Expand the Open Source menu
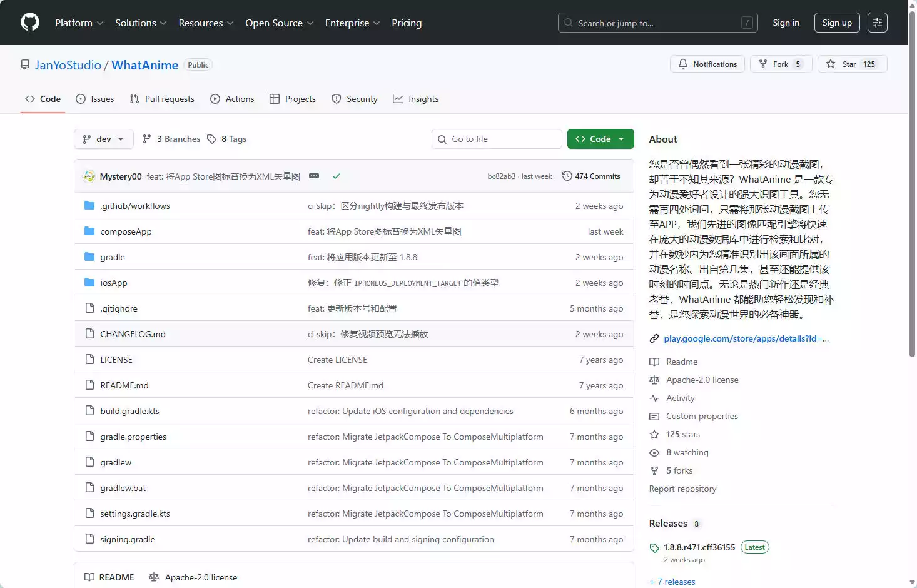 (x=280, y=23)
